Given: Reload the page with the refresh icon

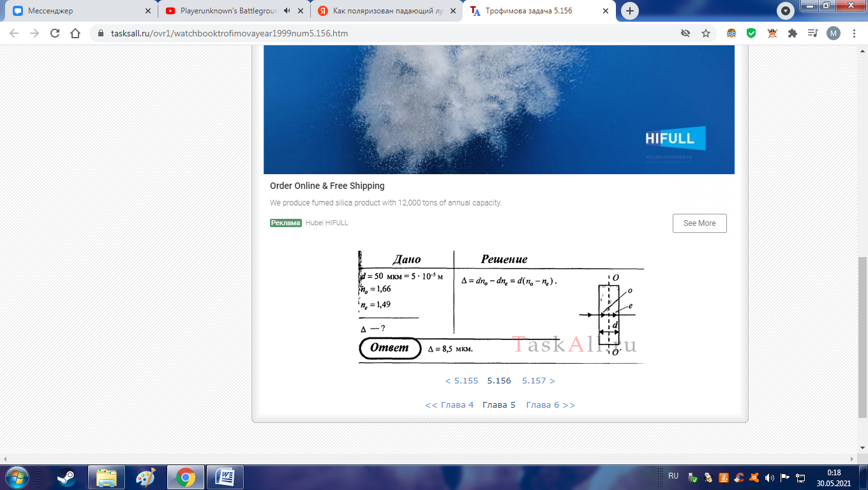Looking at the screenshot, I should [x=55, y=33].
